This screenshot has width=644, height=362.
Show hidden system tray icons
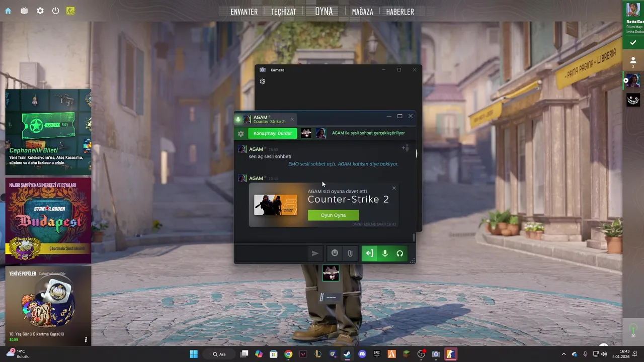tap(563, 354)
